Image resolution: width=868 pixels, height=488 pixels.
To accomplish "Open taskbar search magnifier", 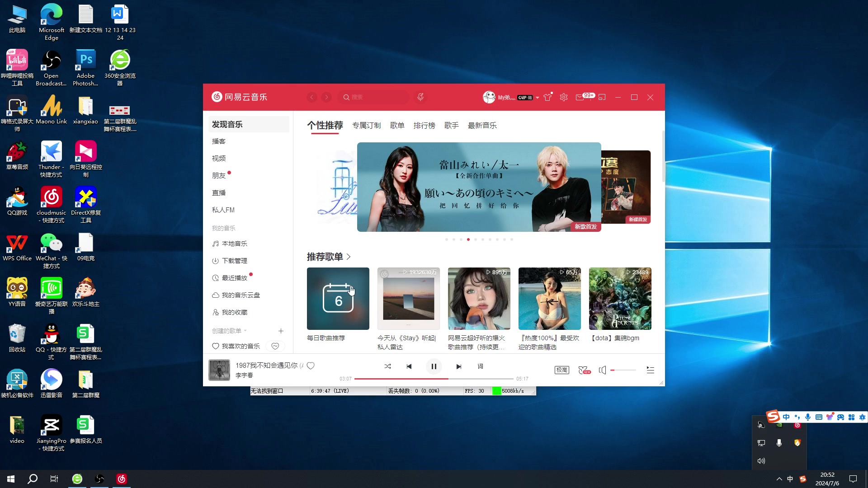I will (x=33, y=479).
